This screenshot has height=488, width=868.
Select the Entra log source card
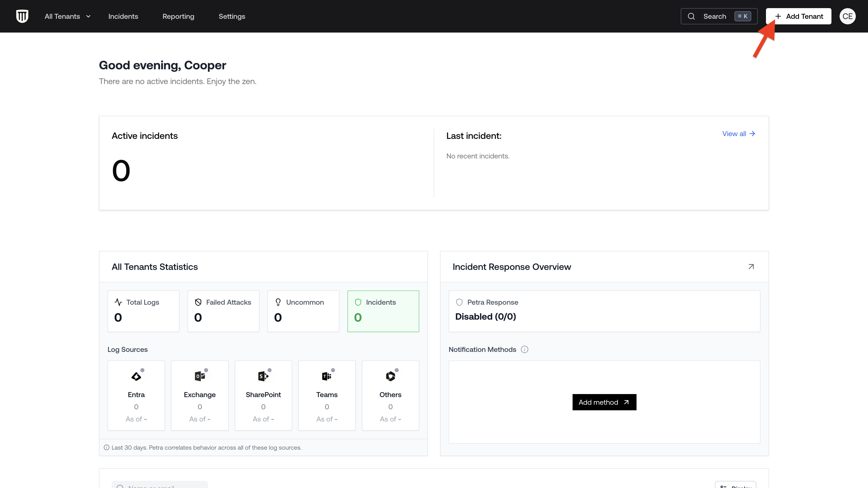tap(136, 395)
